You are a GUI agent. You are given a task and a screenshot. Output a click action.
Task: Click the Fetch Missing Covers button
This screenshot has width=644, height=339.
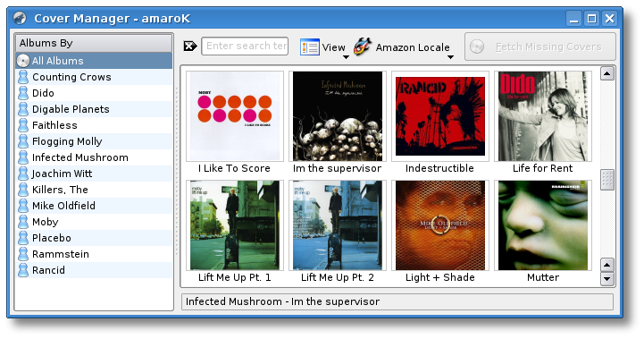[540, 47]
